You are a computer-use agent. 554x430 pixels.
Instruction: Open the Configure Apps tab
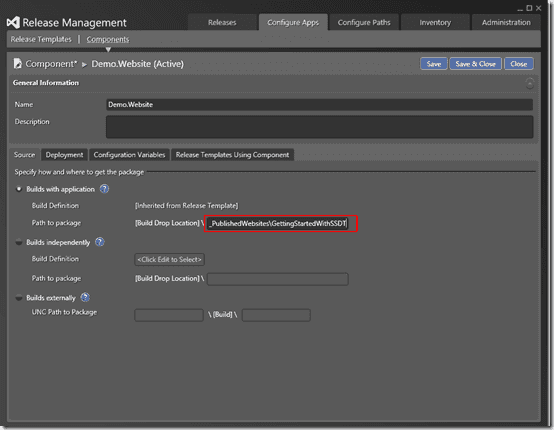[293, 22]
